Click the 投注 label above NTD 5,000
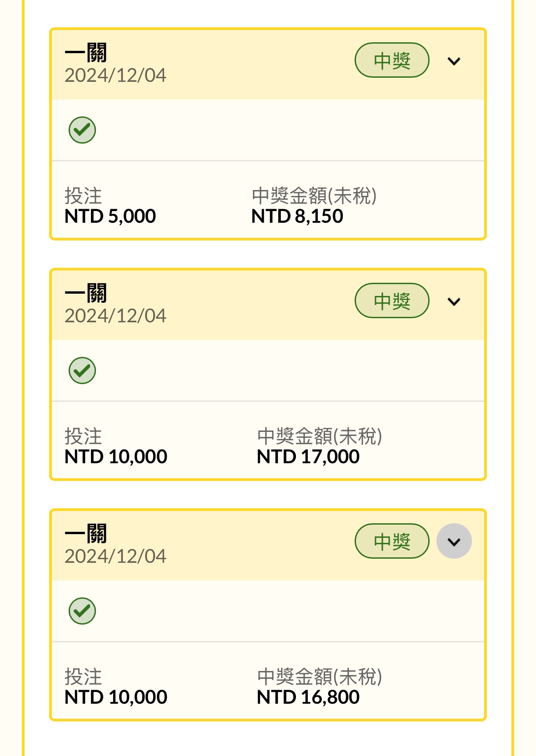Screen dimensions: 536x756 (x=83, y=196)
